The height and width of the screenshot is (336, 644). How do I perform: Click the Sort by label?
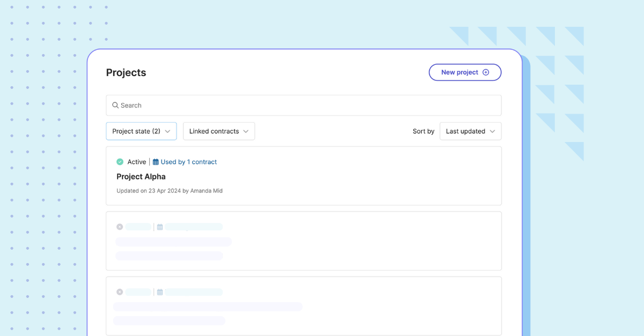click(x=423, y=131)
